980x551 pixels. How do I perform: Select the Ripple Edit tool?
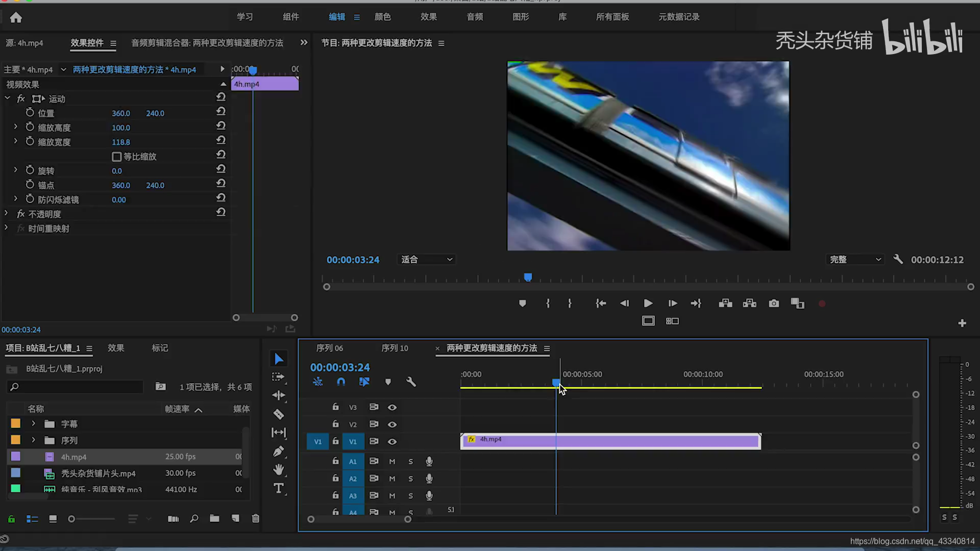[278, 395]
